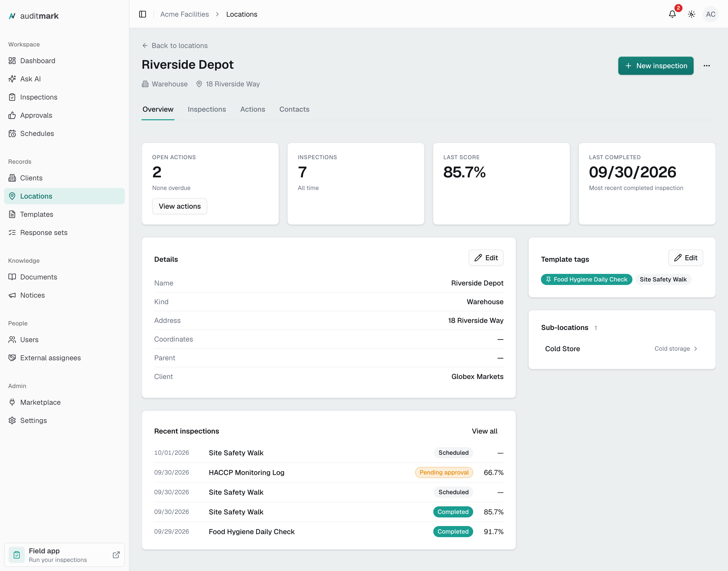This screenshot has height=571, width=728.
Task: Open Approvals in sidebar
Action: click(x=64, y=115)
